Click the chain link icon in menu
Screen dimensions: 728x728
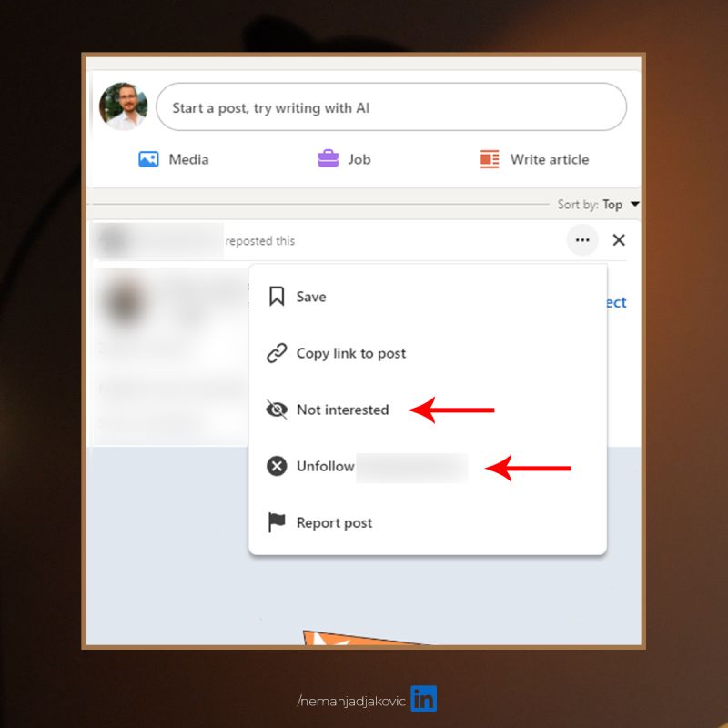[x=277, y=353]
